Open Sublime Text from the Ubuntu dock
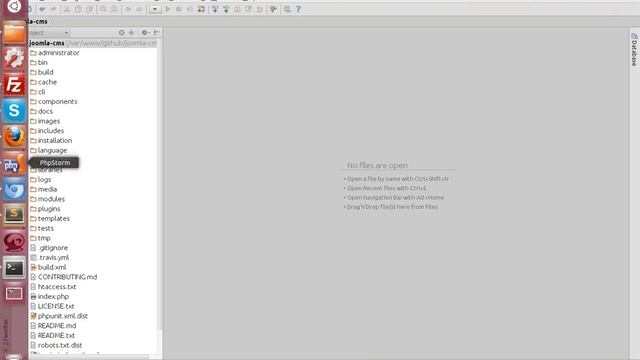640x360 pixels. (x=14, y=215)
